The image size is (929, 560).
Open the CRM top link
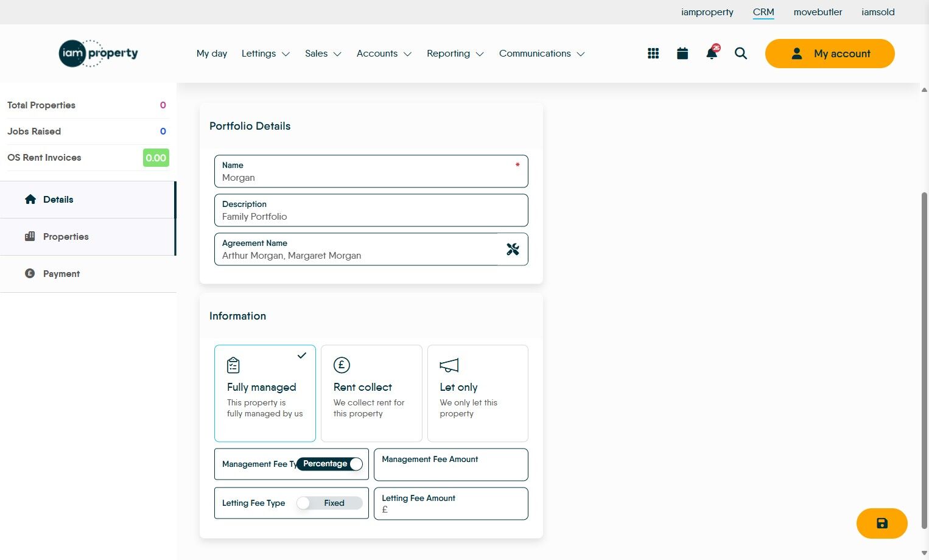coord(763,12)
